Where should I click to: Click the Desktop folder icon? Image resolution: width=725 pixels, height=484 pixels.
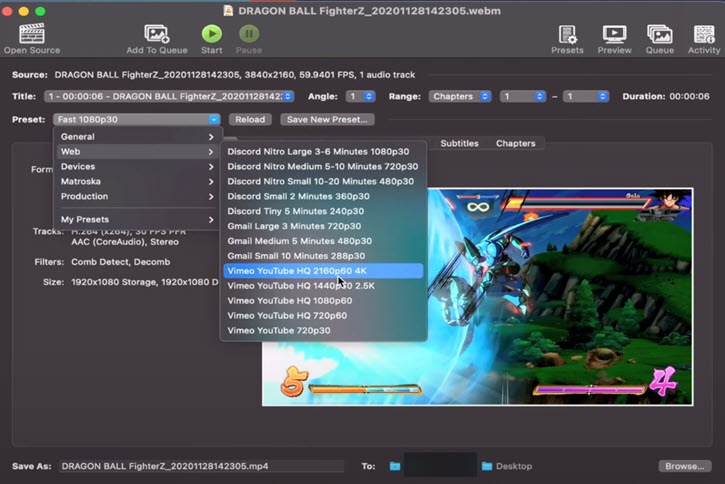click(487, 466)
